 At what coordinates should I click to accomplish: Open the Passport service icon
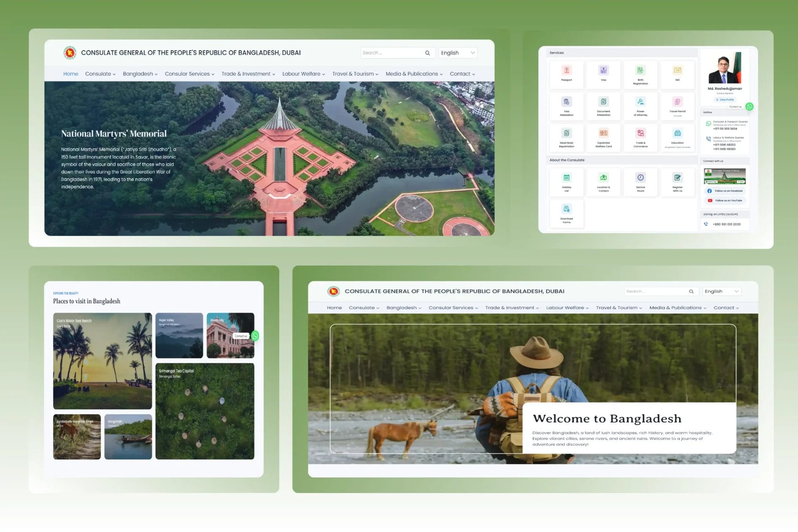click(x=566, y=70)
